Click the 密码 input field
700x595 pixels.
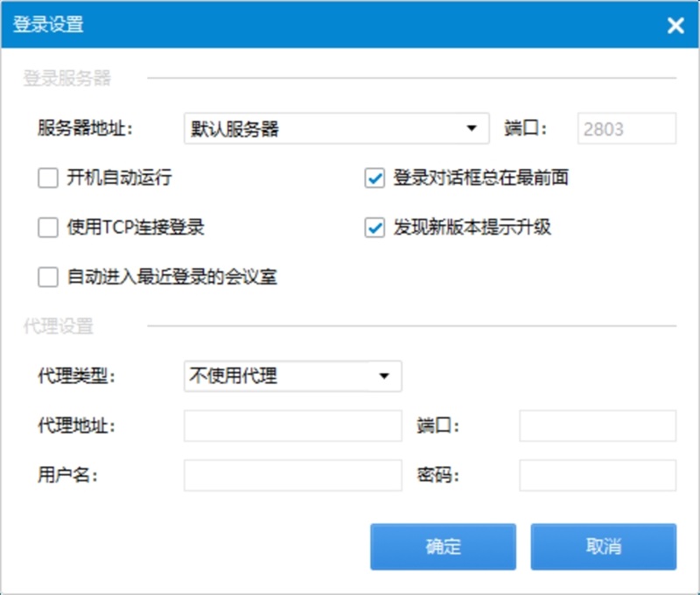click(598, 475)
